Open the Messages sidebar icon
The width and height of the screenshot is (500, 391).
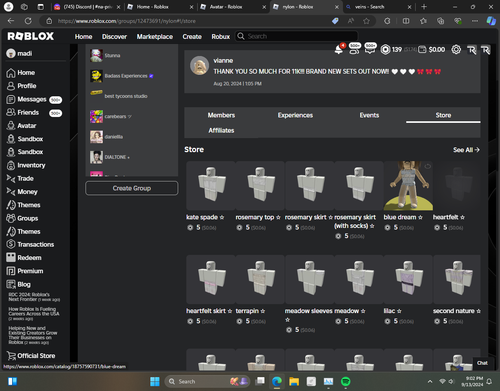11,99
